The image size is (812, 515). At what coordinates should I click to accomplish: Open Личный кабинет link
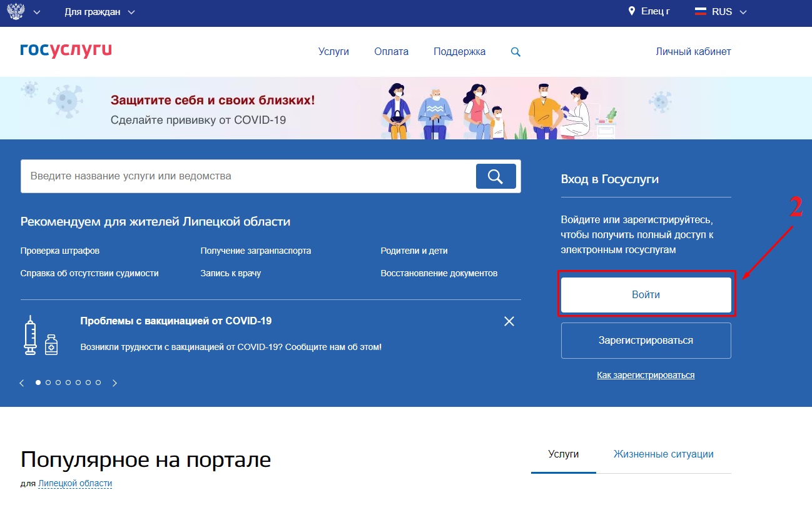(693, 52)
